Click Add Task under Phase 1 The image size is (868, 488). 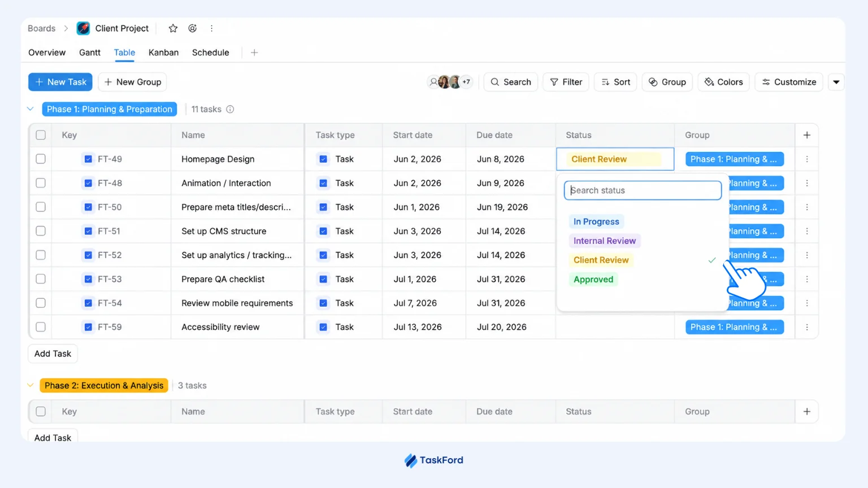coord(53,354)
